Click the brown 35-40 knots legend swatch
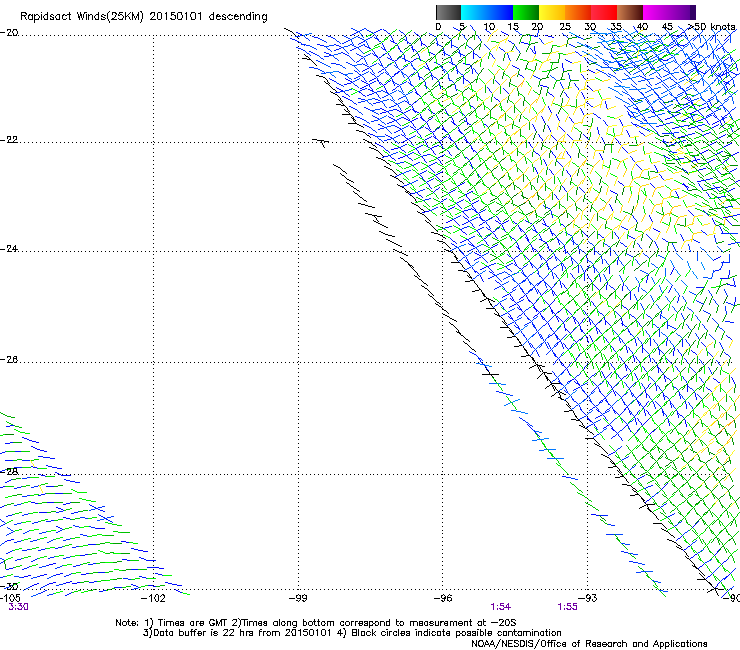This screenshot has height=650, width=740. pyautogui.click(x=630, y=12)
